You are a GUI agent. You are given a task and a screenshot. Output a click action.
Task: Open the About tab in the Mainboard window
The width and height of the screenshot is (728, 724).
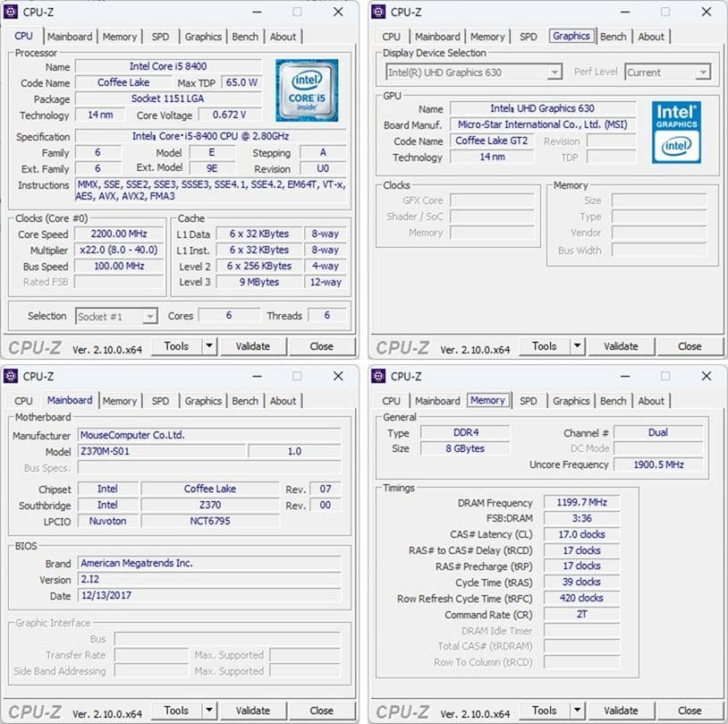point(283,400)
